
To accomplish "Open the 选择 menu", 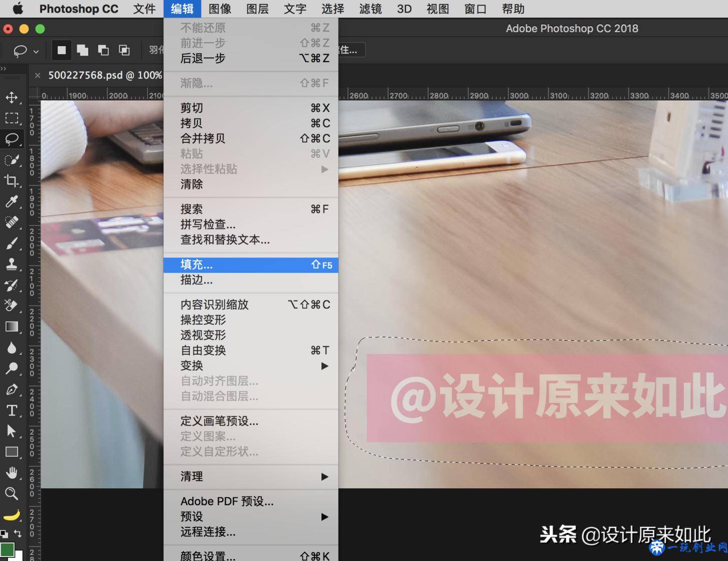I will click(332, 9).
